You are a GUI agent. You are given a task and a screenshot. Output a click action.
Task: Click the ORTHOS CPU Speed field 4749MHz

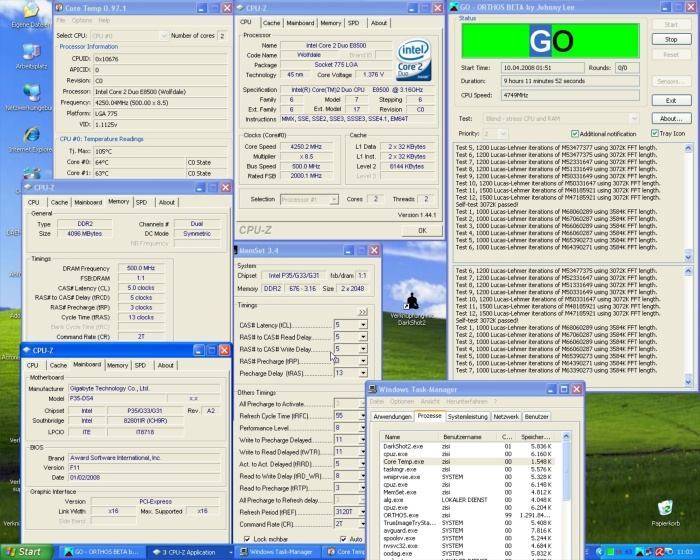click(570, 95)
